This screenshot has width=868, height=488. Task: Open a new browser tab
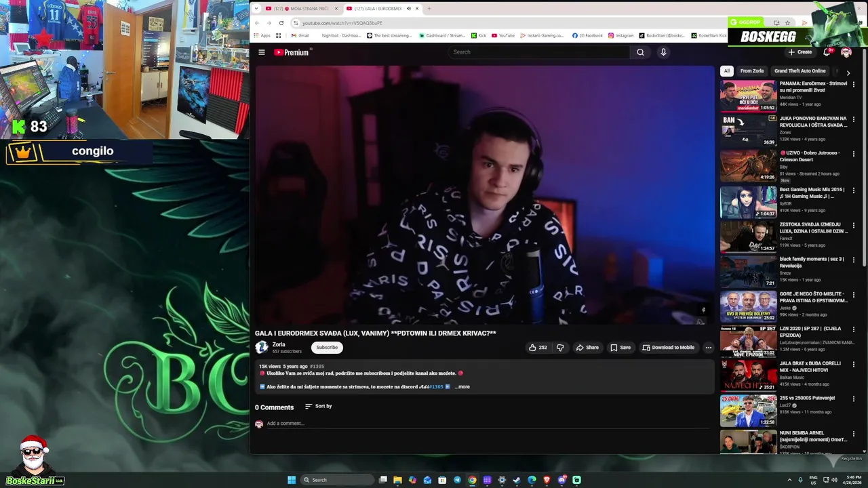[x=429, y=9]
